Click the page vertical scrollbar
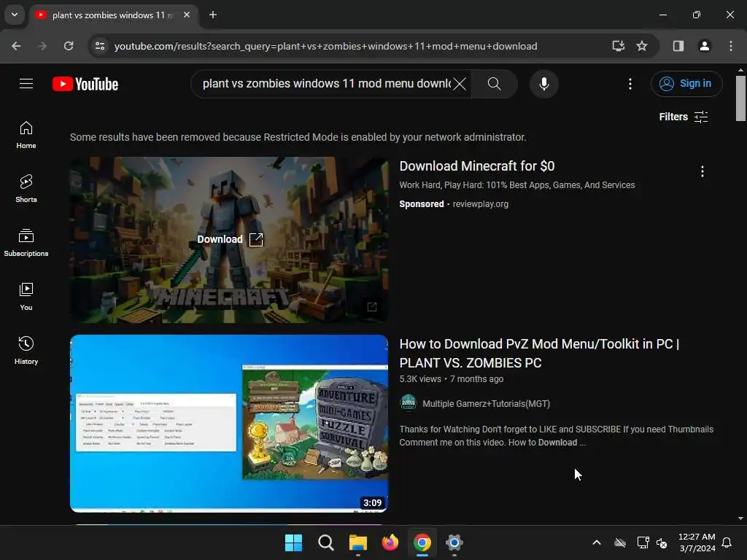Screen dimensions: 747x560 pyautogui.click(x=740, y=99)
